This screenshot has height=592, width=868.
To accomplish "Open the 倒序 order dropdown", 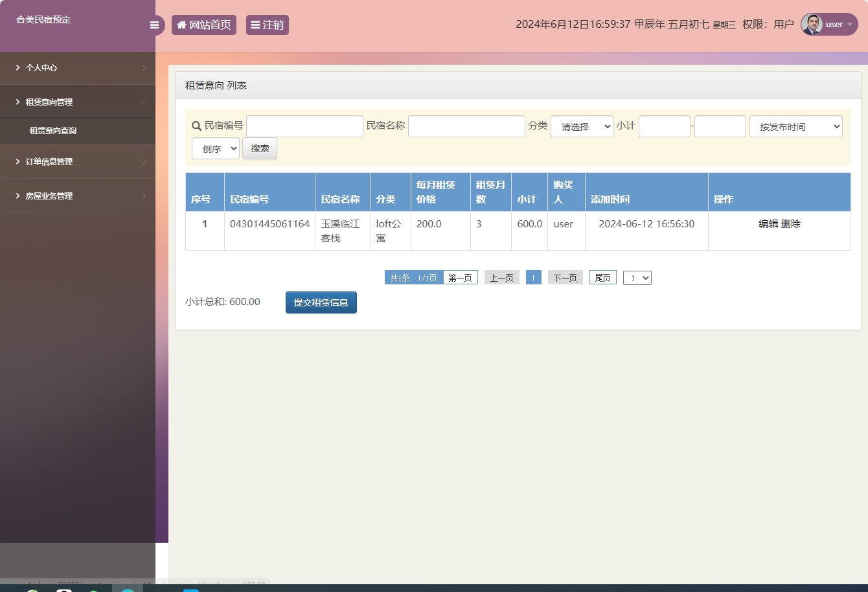I will point(216,149).
